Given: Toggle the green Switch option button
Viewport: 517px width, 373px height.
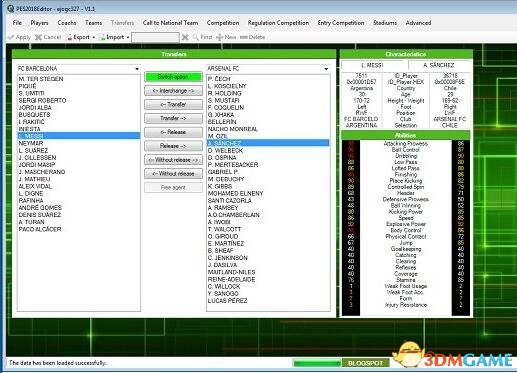Looking at the screenshot, I should click(x=173, y=77).
